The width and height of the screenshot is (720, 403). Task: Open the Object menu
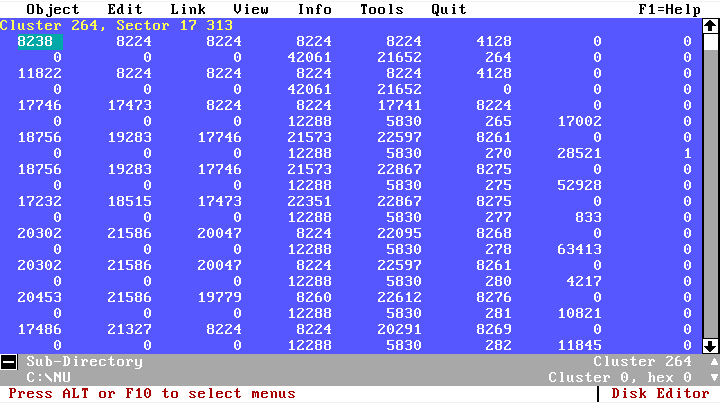tap(53, 9)
